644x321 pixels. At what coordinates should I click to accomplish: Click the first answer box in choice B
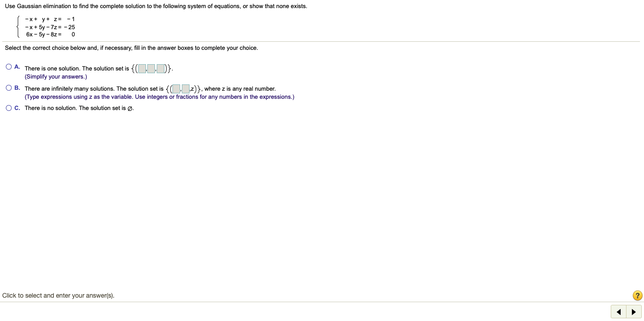176,88
